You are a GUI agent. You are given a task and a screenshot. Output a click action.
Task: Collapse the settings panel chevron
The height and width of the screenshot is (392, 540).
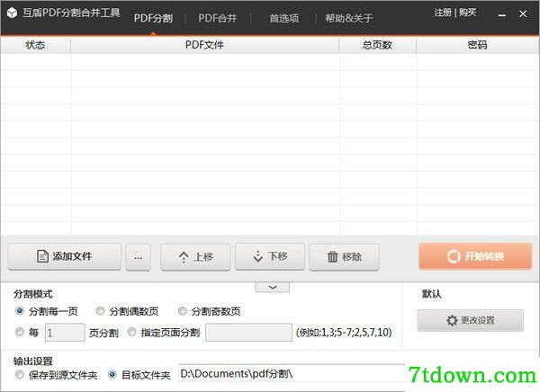tap(273, 288)
